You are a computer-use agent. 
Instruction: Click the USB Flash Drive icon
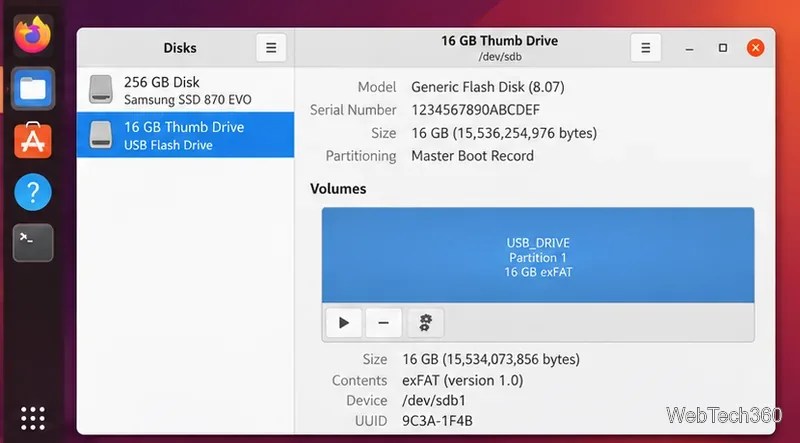[x=101, y=135]
